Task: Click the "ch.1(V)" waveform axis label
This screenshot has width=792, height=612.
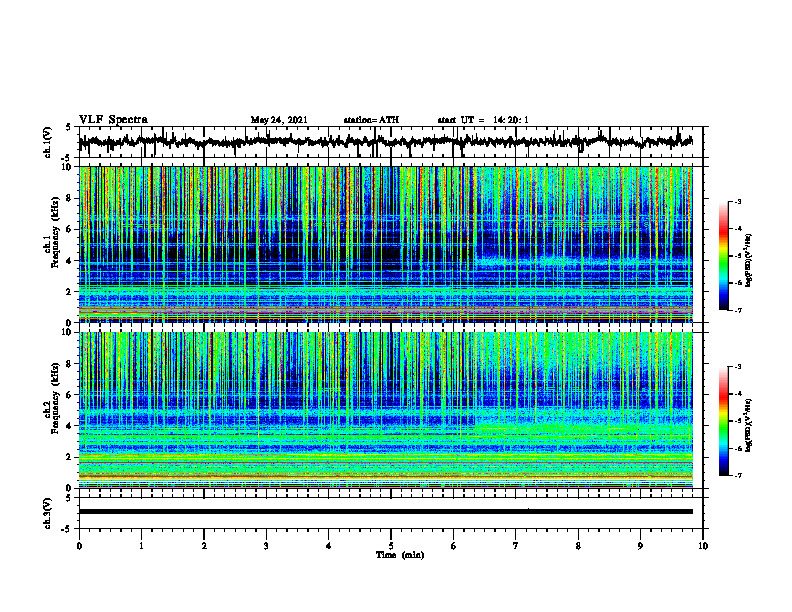Action: (48, 142)
